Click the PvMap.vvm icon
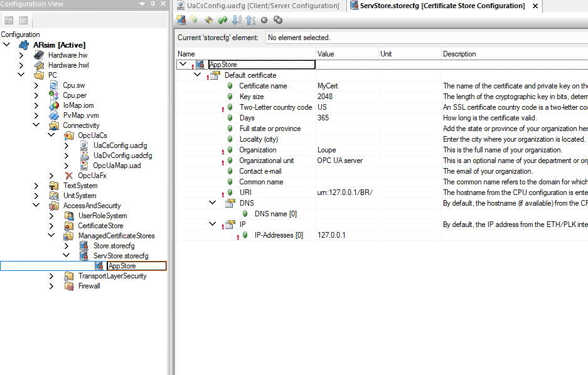The height and width of the screenshot is (375, 588). (53, 116)
